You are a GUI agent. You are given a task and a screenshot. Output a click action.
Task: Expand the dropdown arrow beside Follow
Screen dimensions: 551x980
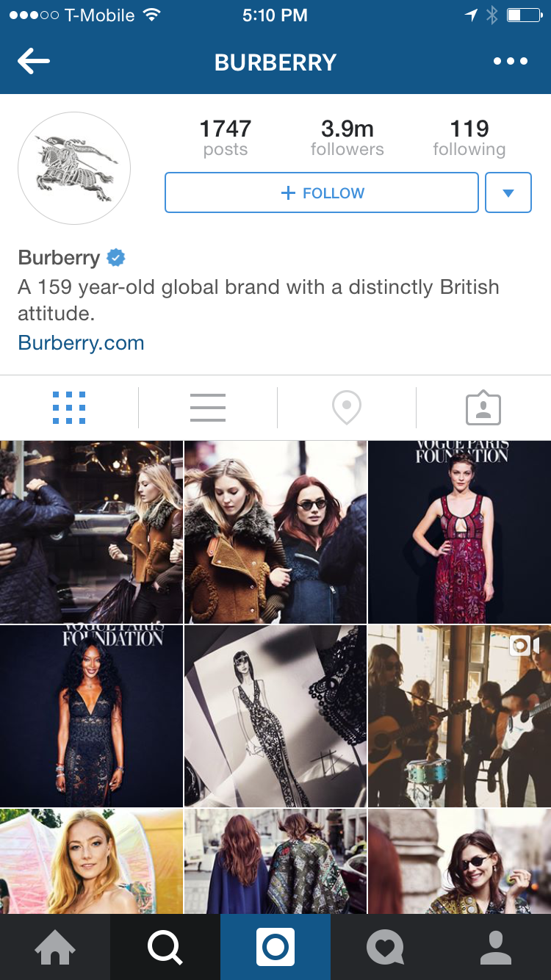click(x=508, y=192)
